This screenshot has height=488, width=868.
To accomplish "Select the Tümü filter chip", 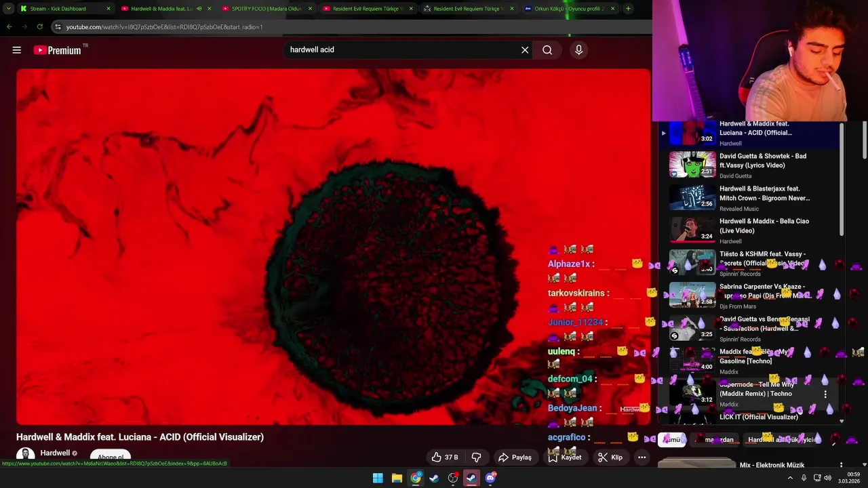I will (x=672, y=440).
